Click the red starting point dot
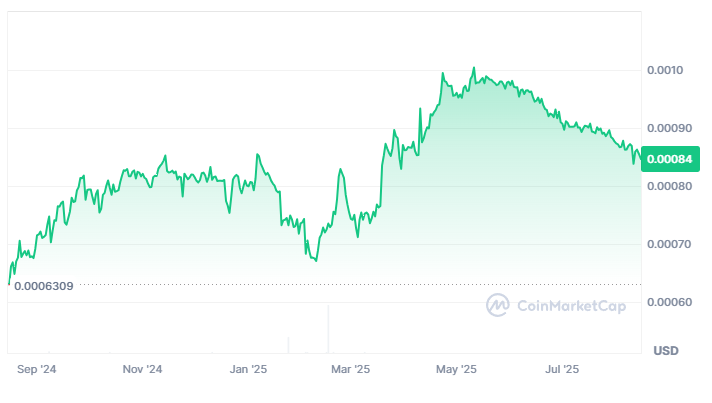712x403 pixels. coord(9,285)
